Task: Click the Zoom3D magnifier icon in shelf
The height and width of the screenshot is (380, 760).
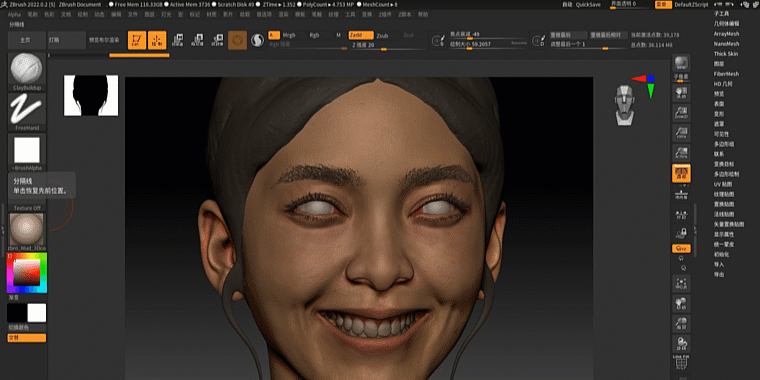Action: point(681,324)
